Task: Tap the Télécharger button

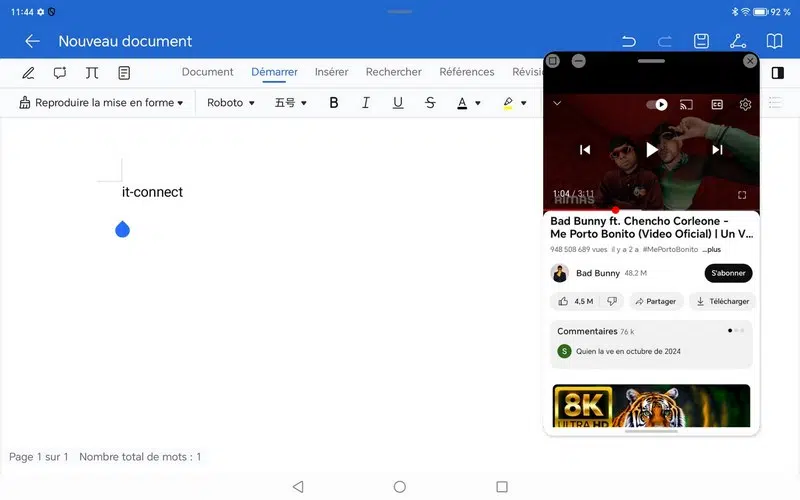Action: click(x=722, y=301)
